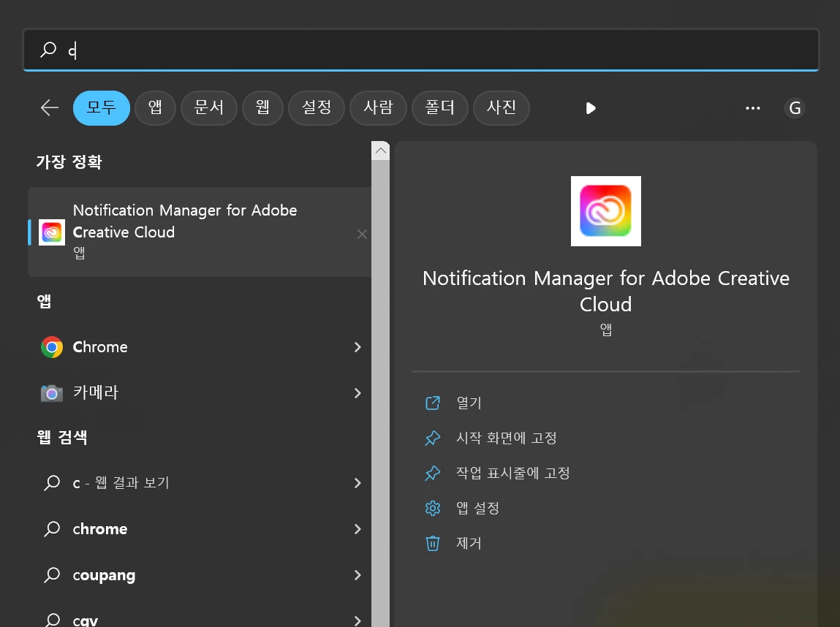Click search icon beside coupang suggestion
The width and height of the screenshot is (840, 627).
coord(52,575)
